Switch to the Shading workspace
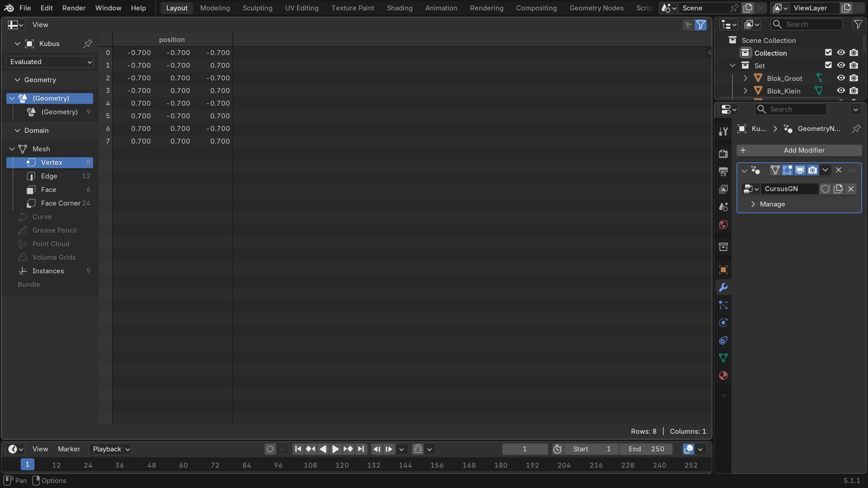 click(400, 8)
